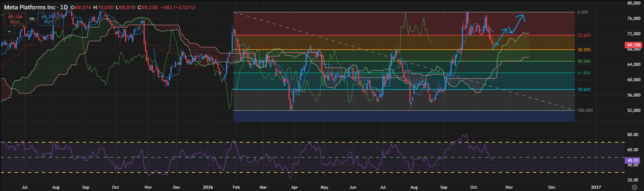Click the 60.00 RSI axis label
The width and height of the screenshot is (644, 191).
tap(633, 150)
